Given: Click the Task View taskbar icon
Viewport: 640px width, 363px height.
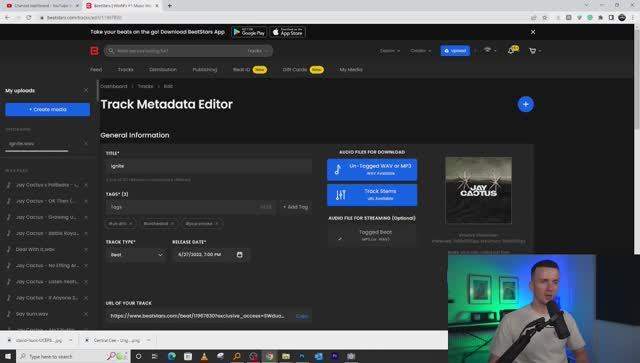Looking at the screenshot, I should [155, 356].
